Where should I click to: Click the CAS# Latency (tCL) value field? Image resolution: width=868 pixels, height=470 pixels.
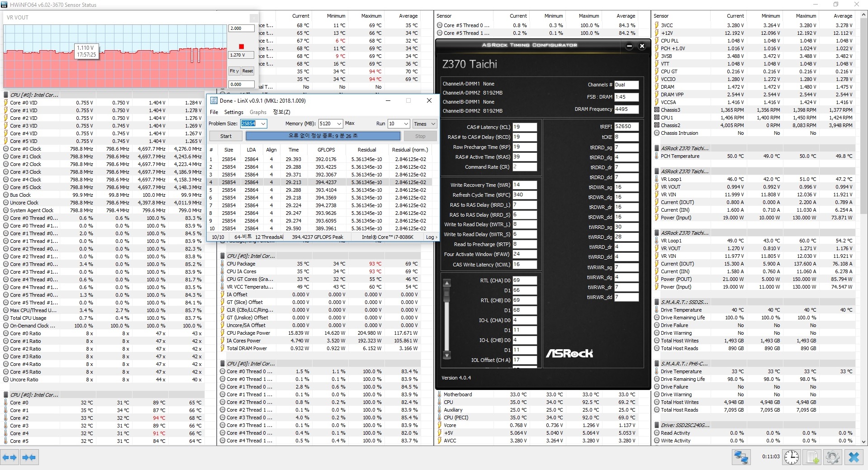(x=524, y=127)
